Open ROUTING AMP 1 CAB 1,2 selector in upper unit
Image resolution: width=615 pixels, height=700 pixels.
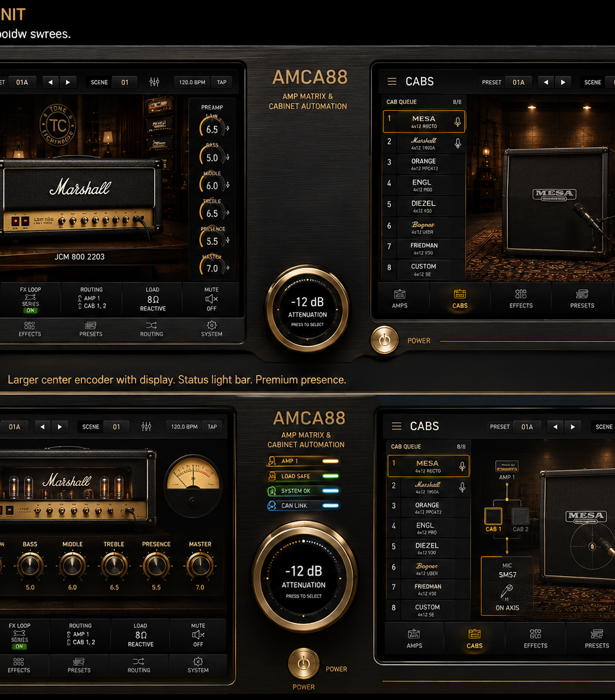pos(92,299)
